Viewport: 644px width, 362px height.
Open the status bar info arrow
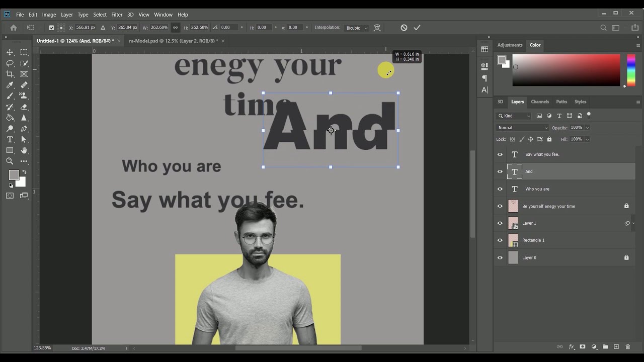click(126, 348)
